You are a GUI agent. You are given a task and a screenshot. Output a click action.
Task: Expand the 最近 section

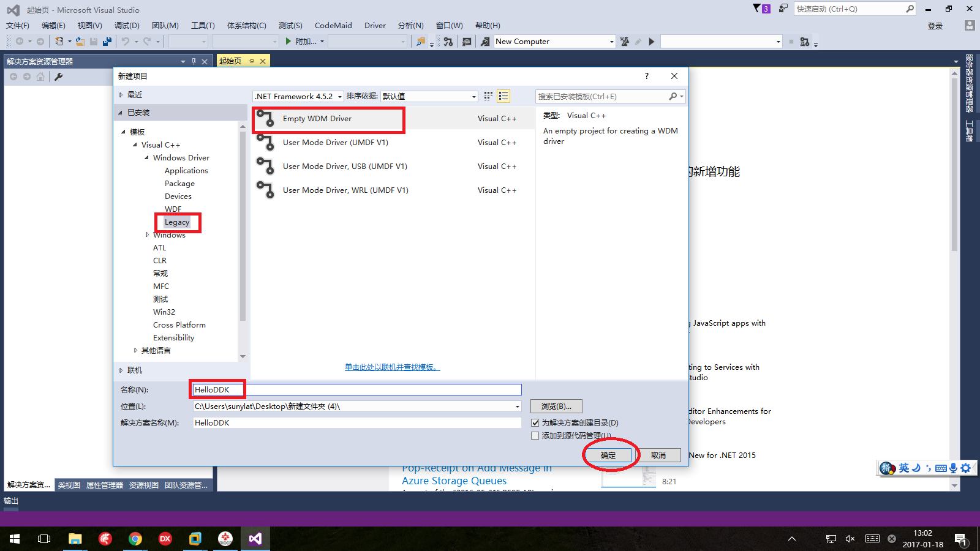(121, 95)
